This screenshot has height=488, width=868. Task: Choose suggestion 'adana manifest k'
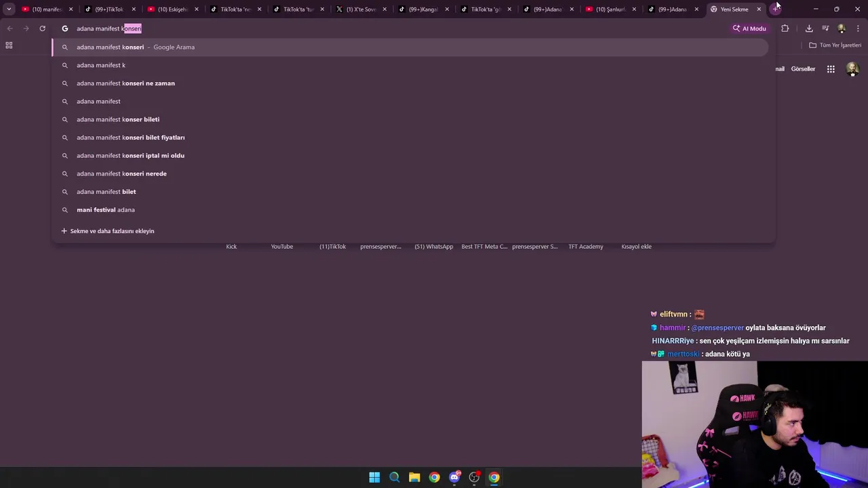click(x=410, y=65)
